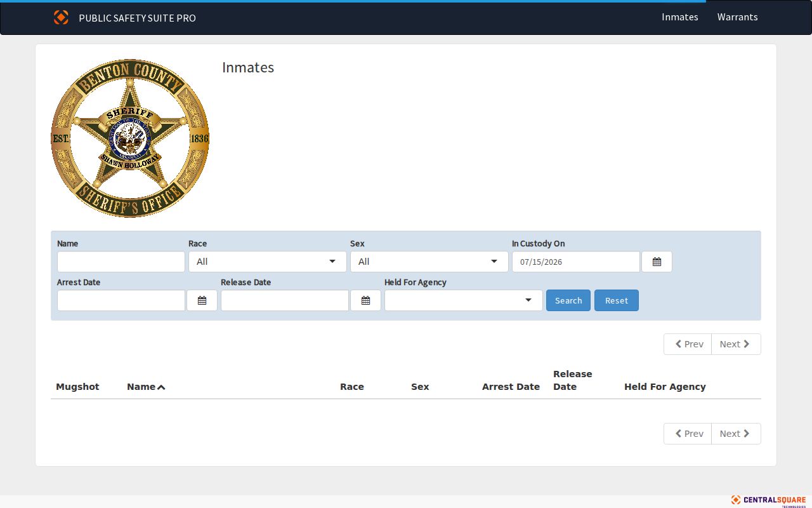Click the Public Safety Suite Pro logo icon
The width and height of the screenshot is (812, 508).
click(61, 17)
